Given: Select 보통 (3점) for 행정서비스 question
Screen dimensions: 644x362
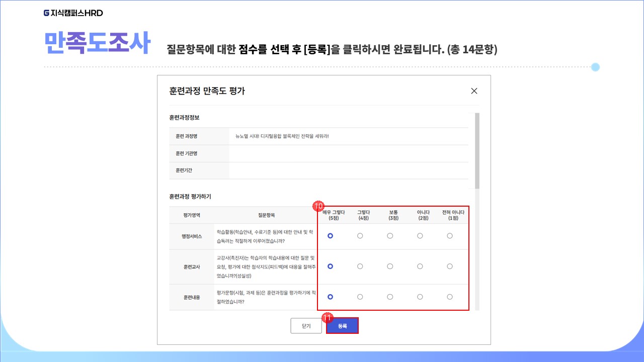Looking at the screenshot, I should [390, 236].
